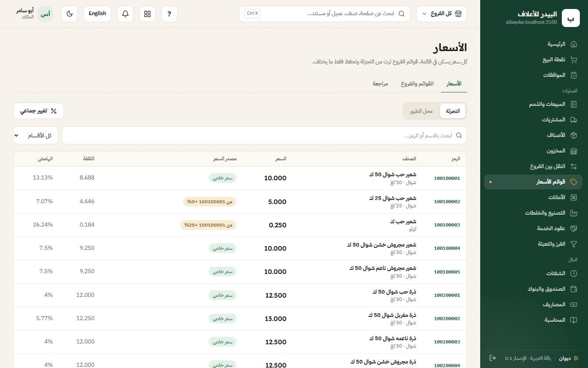This screenshot has height=368, width=588.
Task: Open item code 100100001 link
Action: click(x=447, y=178)
